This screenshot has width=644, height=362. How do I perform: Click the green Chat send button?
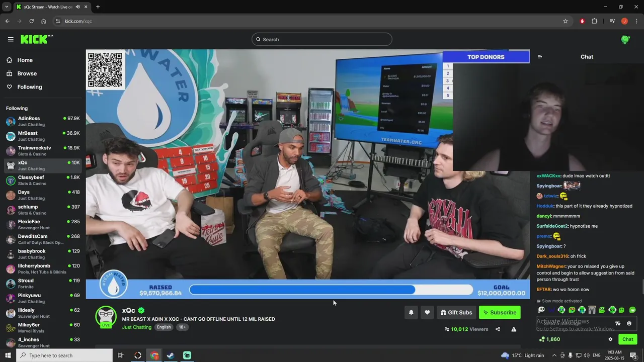pyautogui.click(x=627, y=339)
